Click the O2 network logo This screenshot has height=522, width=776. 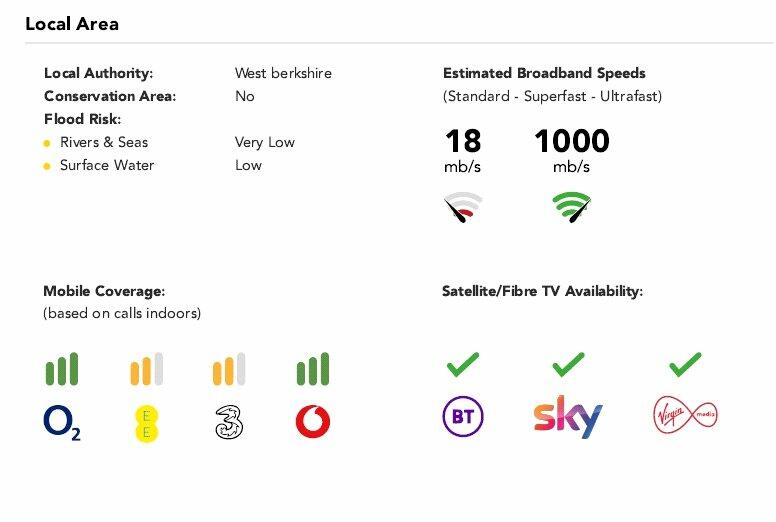pyautogui.click(x=62, y=423)
